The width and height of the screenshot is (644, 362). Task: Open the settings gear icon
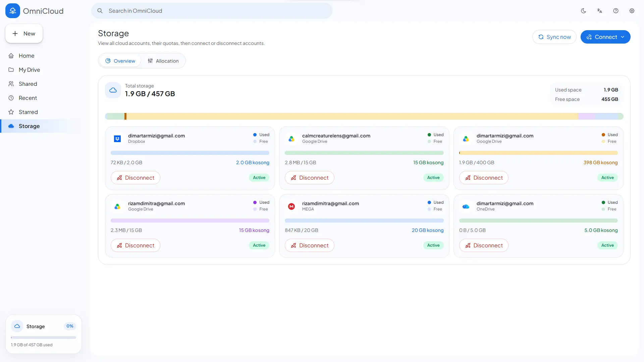point(632,11)
